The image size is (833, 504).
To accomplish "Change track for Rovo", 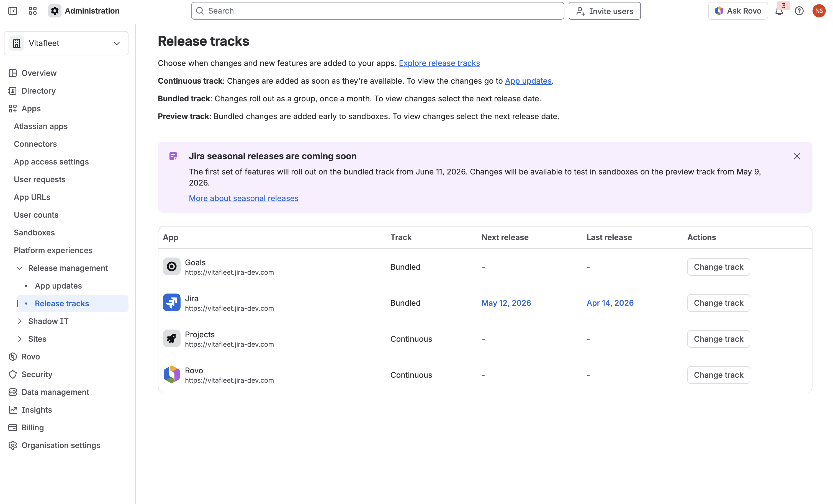I will (718, 375).
